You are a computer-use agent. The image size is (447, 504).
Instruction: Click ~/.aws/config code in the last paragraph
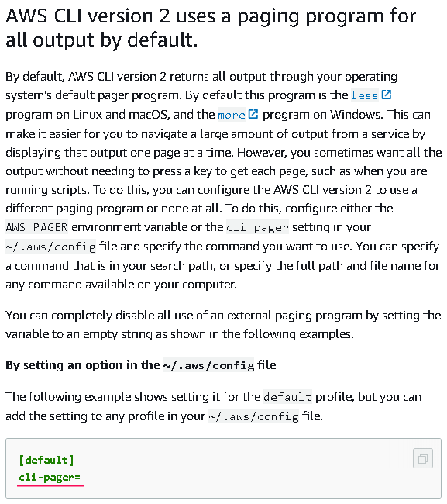pyautogui.click(x=253, y=416)
